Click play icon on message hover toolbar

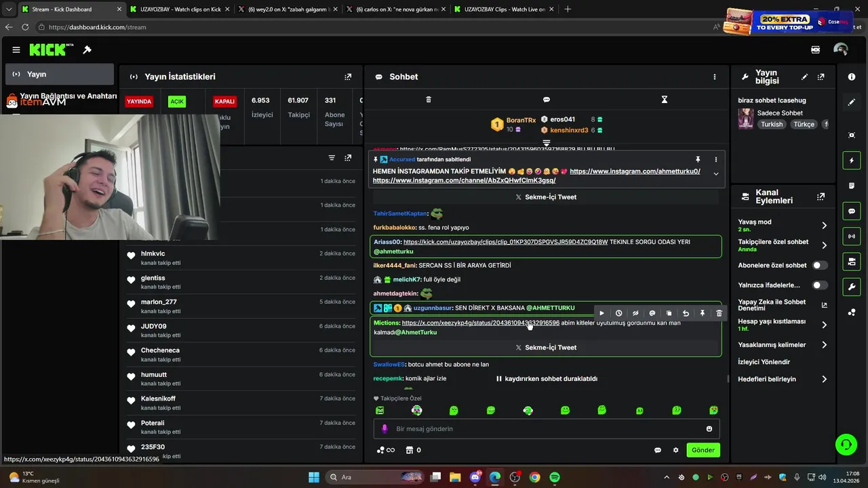click(x=601, y=313)
